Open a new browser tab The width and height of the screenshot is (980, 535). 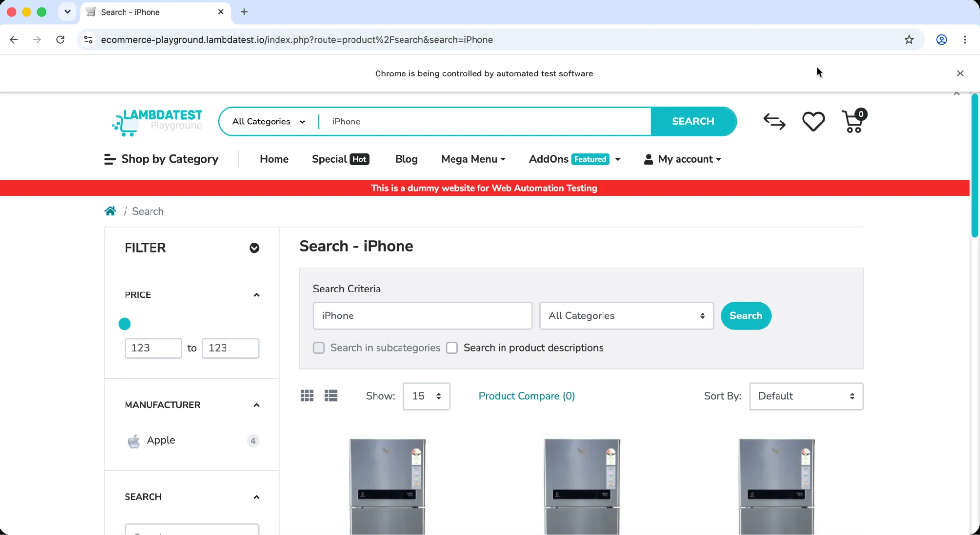(x=244, y=12)
